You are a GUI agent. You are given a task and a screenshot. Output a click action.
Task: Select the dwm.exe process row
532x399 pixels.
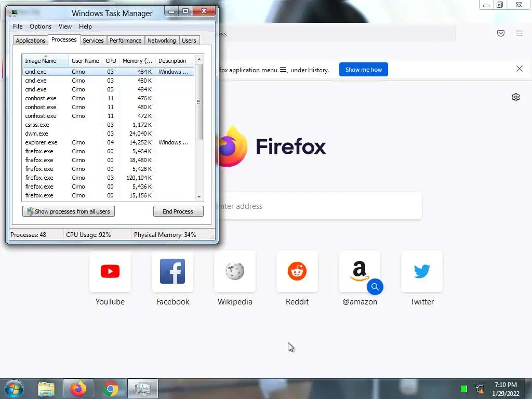pyautogui.click(x=108, y=134)
